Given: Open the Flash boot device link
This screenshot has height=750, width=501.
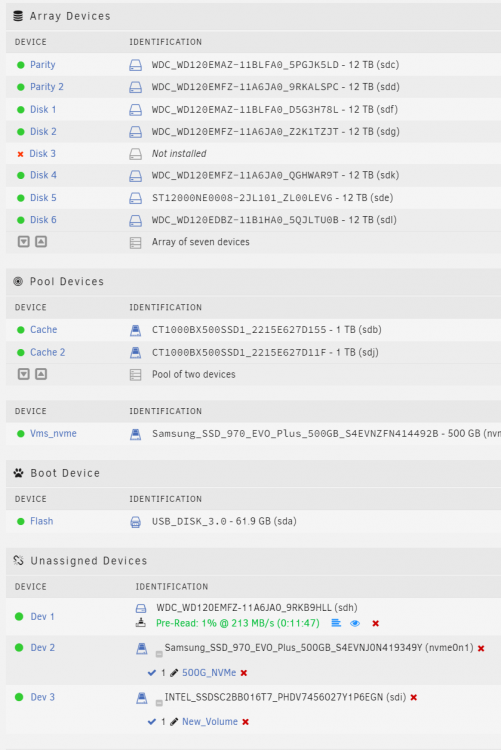Looking at the screenshot, I should click(42, 521).
